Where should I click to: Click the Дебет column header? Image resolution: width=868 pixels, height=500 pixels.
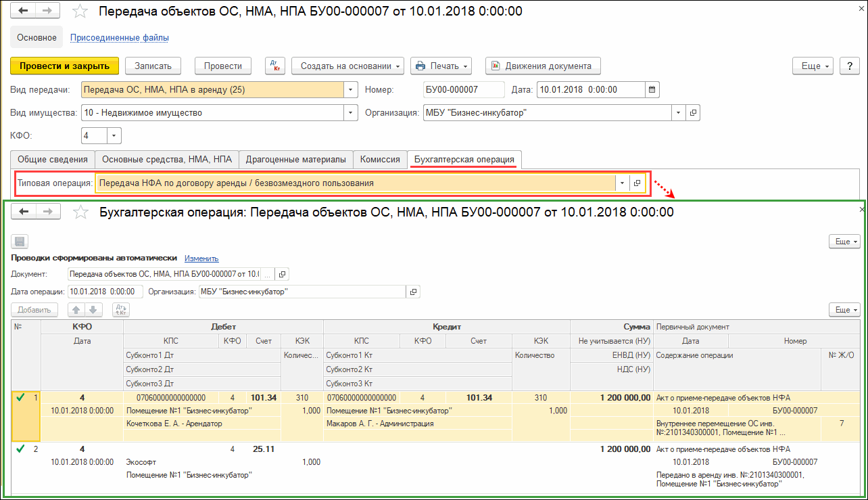(223, 327)
